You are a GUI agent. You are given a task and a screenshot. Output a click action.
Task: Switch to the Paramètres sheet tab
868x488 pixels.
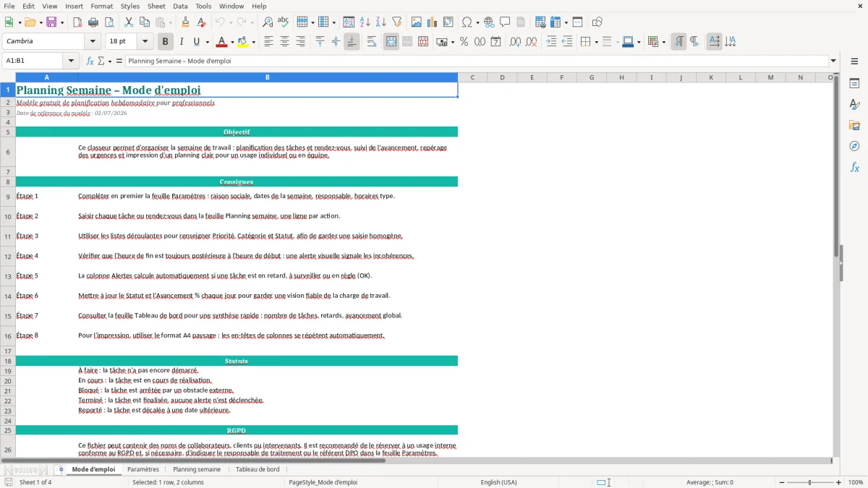(143, 469)
